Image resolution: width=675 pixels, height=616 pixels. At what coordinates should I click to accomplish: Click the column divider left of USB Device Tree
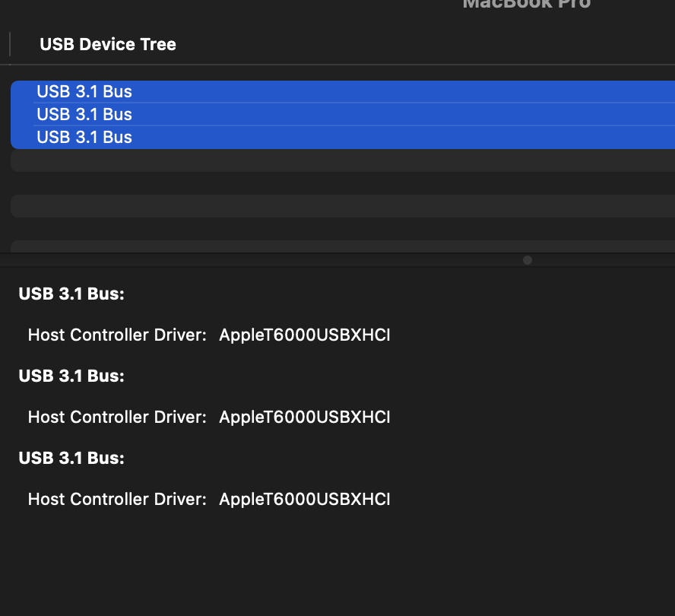click(x=10, y=45)
